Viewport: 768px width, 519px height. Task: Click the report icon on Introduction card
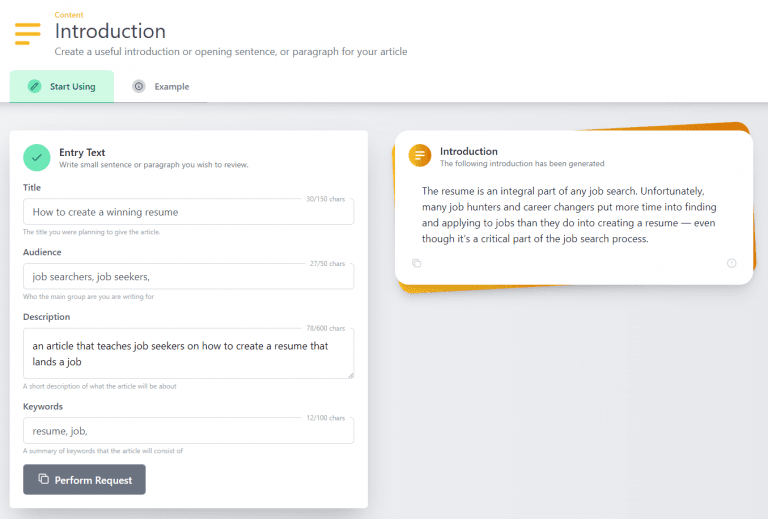(x=731, y=263)
